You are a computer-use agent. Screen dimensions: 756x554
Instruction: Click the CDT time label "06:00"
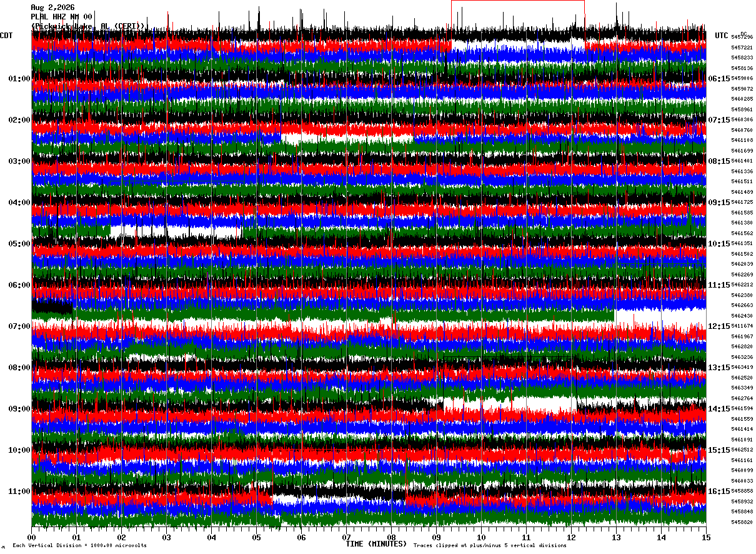pos(19,285)
